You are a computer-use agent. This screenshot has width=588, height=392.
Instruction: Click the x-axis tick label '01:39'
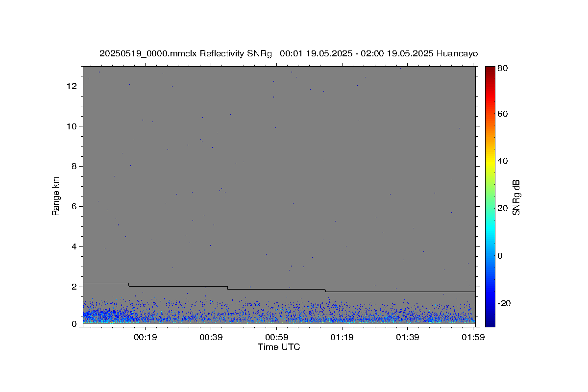[x=408, y=337]
